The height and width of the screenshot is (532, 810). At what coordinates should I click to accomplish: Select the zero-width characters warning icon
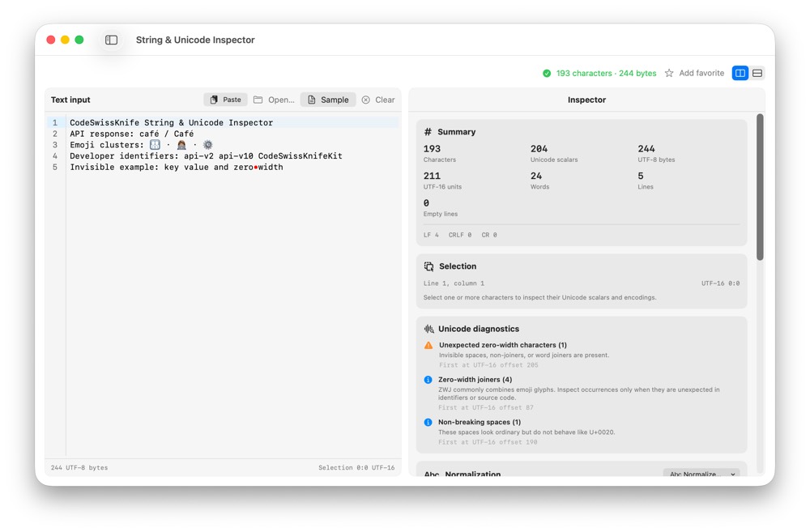pos(428,345)
